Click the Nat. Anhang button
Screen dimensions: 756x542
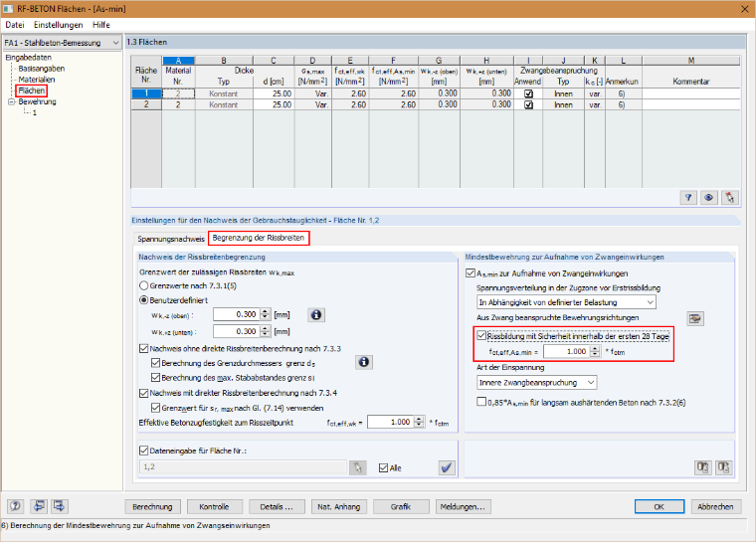click(339, 507)
